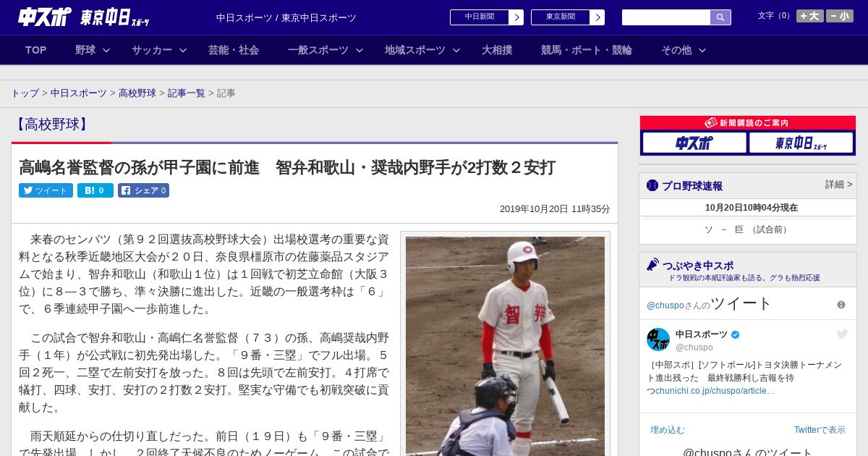Open the 東京新聞 link button
This screenshot has width=868, height=456.
point(568,17)
